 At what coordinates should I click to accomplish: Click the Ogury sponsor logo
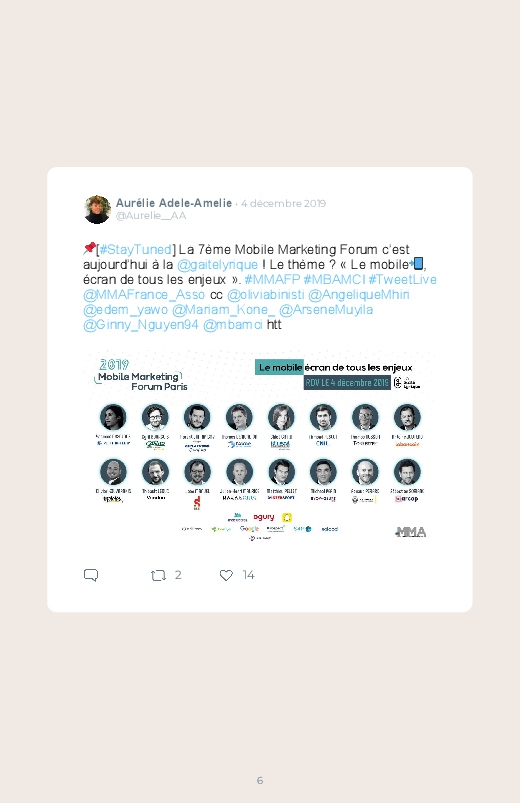click(264, 517)
